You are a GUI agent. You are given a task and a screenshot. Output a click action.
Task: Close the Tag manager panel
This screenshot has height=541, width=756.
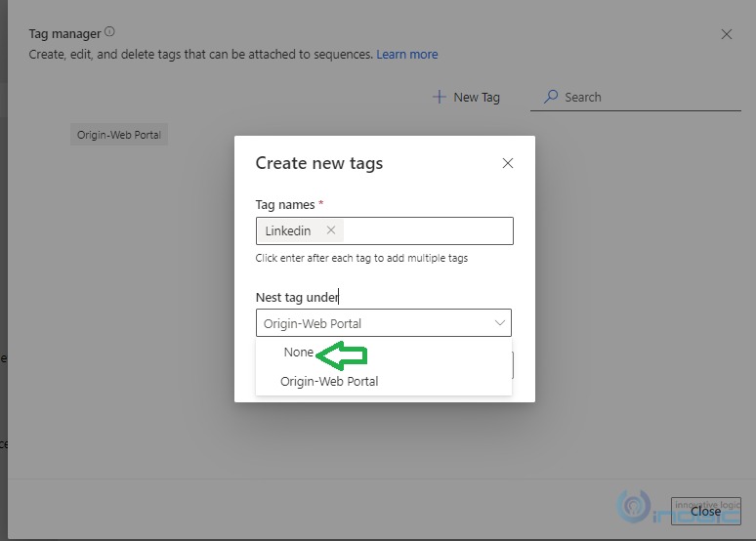coord(726,34)
